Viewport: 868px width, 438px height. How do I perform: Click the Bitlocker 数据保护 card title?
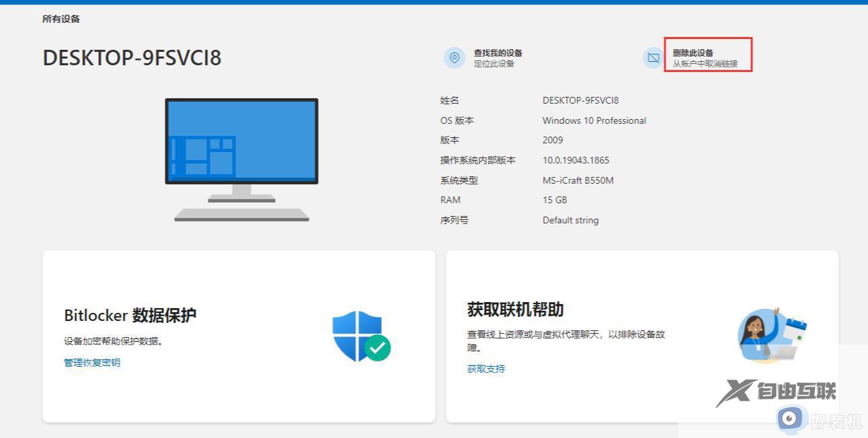pos(131,316)
